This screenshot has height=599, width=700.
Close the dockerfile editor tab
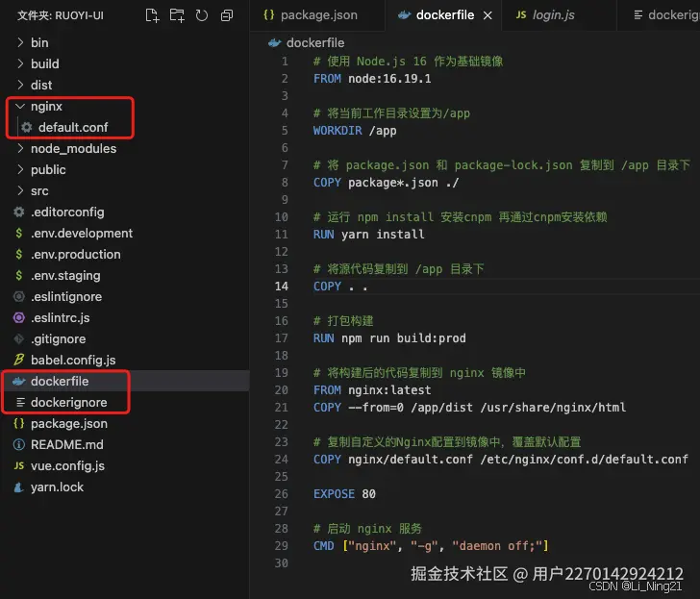click(x=487, y=15)
